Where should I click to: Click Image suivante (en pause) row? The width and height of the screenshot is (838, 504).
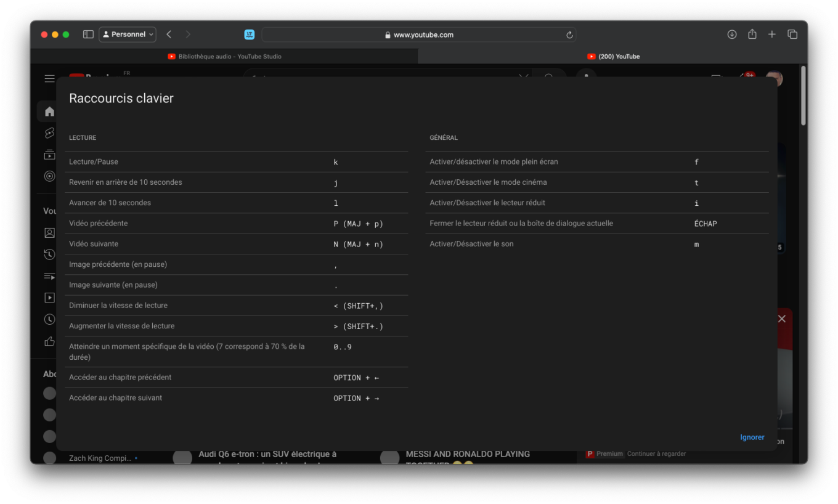(x=237, y=285)
